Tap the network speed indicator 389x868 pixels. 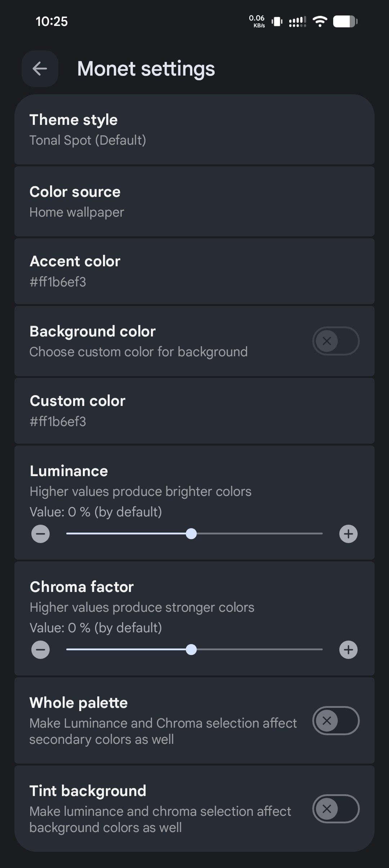coord(257,21)
